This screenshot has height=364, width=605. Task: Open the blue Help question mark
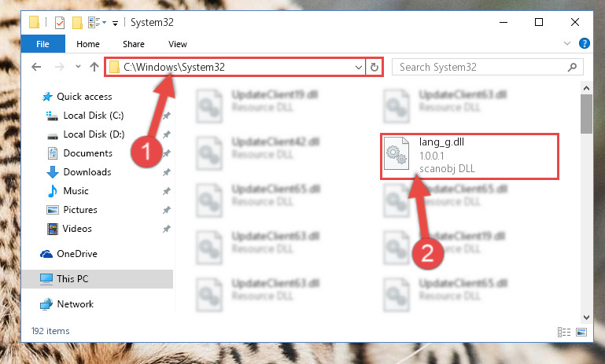pos(585,43)
